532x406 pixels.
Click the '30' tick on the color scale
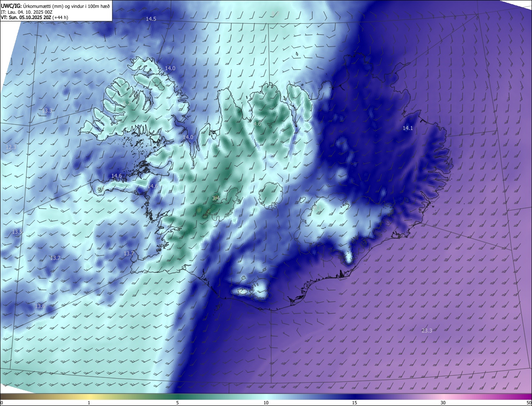443,403
